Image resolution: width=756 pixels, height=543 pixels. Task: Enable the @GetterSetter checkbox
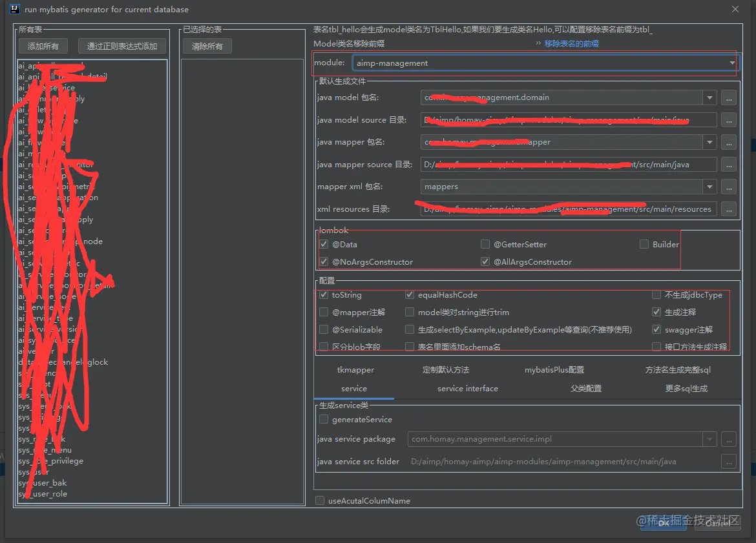coord(485,244)
